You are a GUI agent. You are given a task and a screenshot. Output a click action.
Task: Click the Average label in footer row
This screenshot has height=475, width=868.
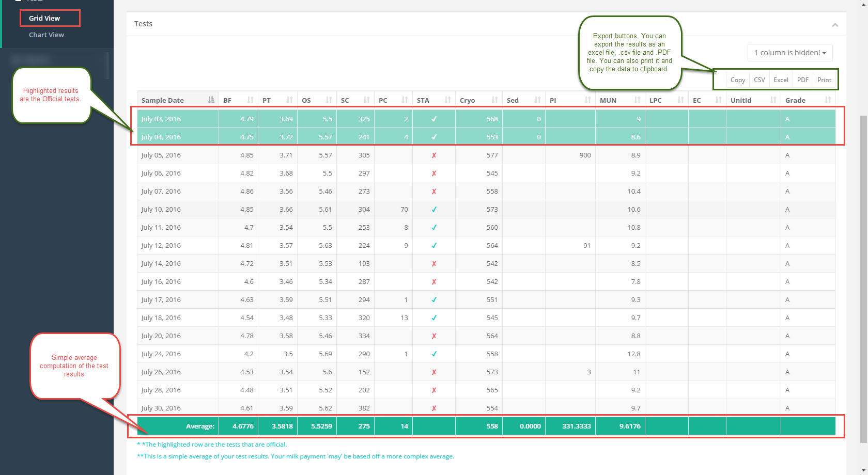click(x=200, y=426)
